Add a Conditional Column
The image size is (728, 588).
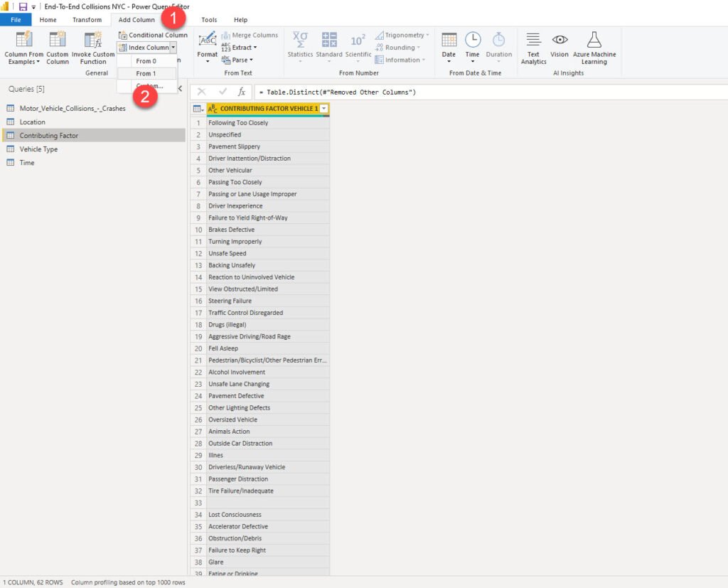point(153,35)
